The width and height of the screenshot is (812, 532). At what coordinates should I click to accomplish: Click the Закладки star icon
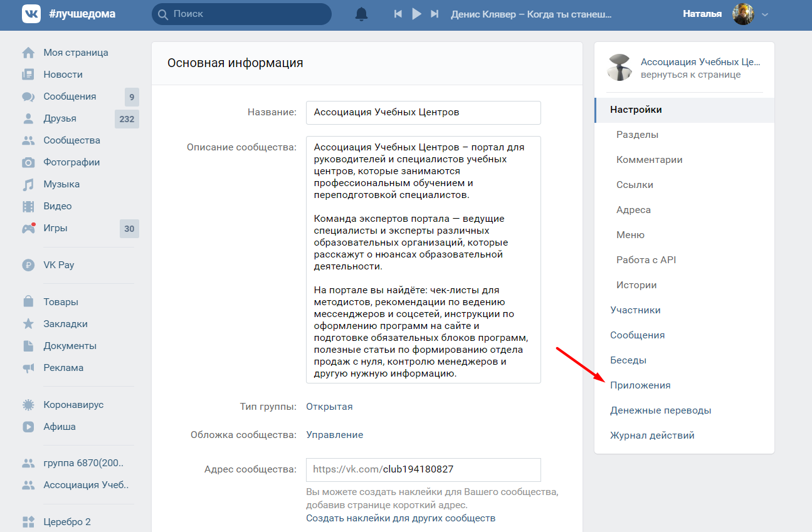point(28,324)
